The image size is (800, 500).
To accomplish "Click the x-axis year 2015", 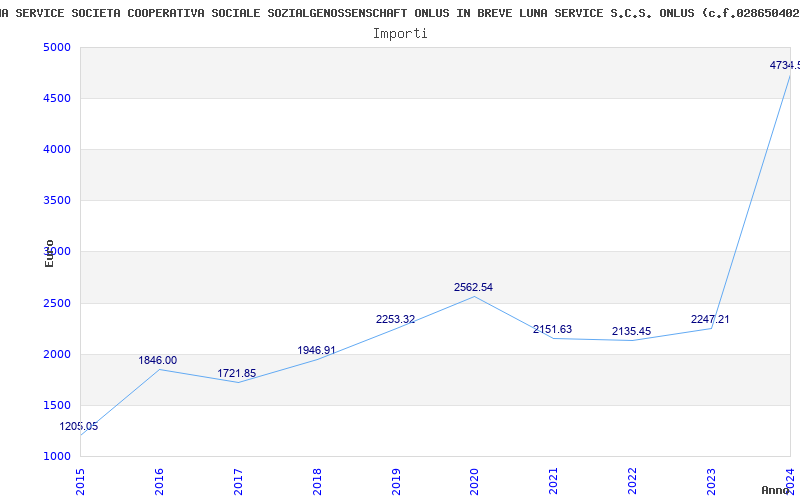I will [80, 482].
